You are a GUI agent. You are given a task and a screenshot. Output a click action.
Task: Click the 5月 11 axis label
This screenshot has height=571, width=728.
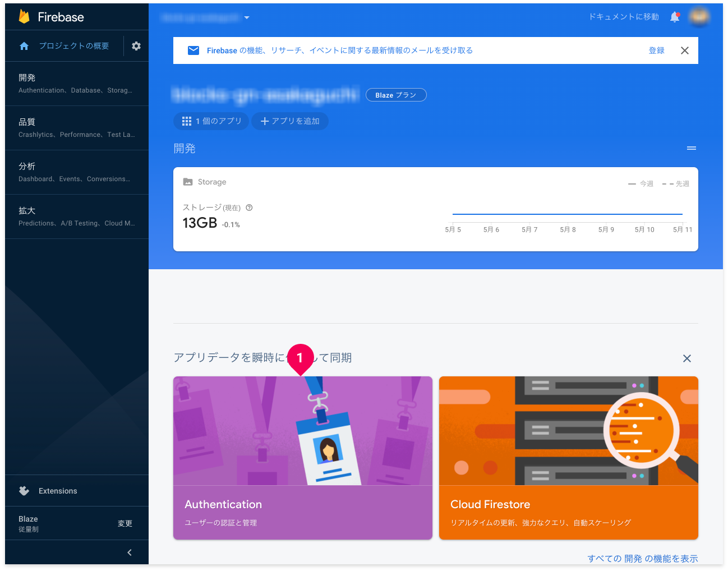(x=683, y=229)
